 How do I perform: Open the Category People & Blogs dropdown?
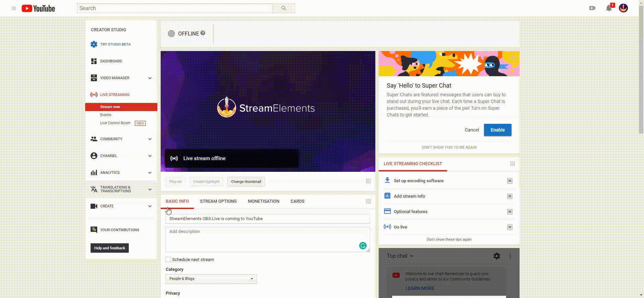coord(211,279)
